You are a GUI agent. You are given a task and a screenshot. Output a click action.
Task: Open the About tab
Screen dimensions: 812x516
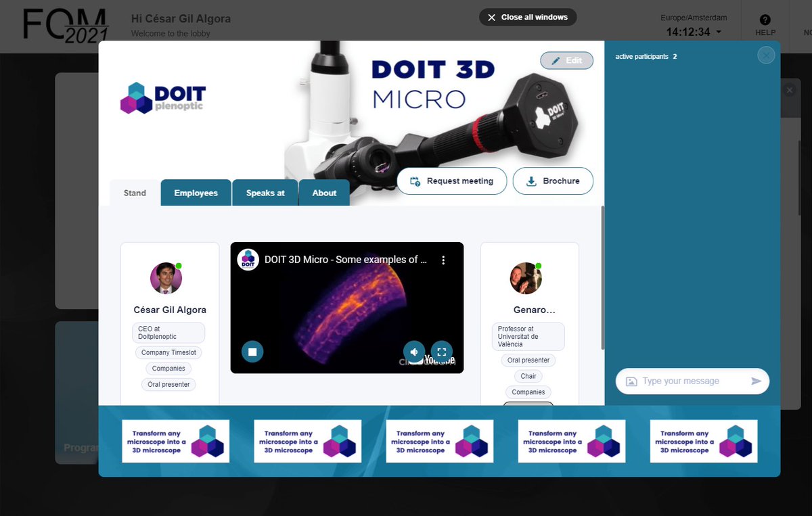pos(324,193)
